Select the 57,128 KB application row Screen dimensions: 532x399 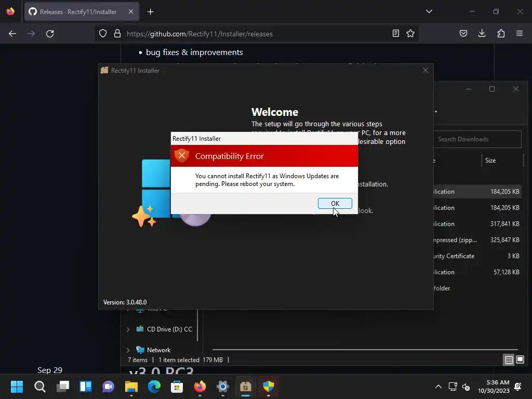coord(477,272)
